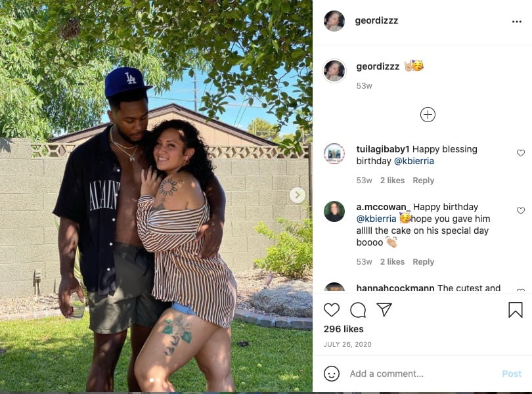Open @kbierria mention in tuilagibaby1's comment
This screenshot has height=394, width=532.
point(414,161)
